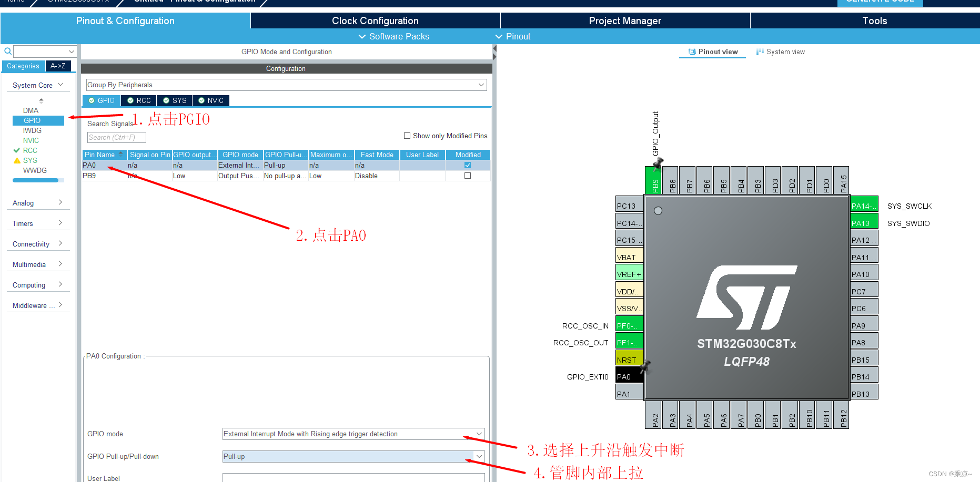
Task: Open the Pinout menu
Action: point(513,36)
